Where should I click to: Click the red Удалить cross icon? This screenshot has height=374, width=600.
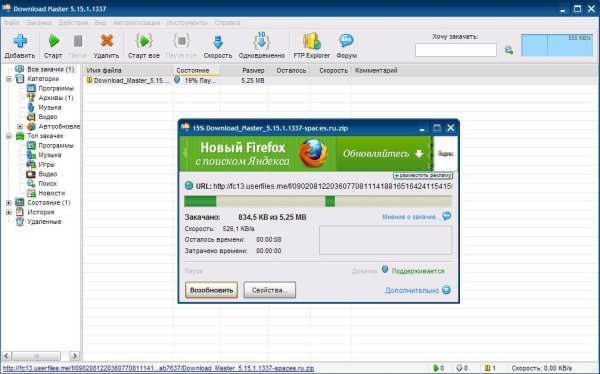tap(107, 41)
